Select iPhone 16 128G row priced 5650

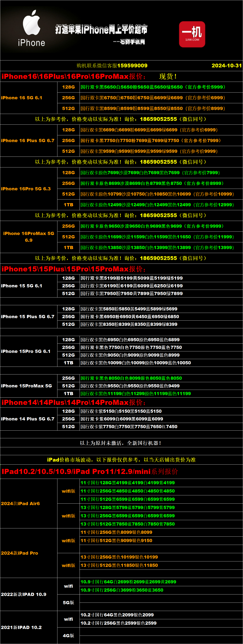(x=161, y=87)
